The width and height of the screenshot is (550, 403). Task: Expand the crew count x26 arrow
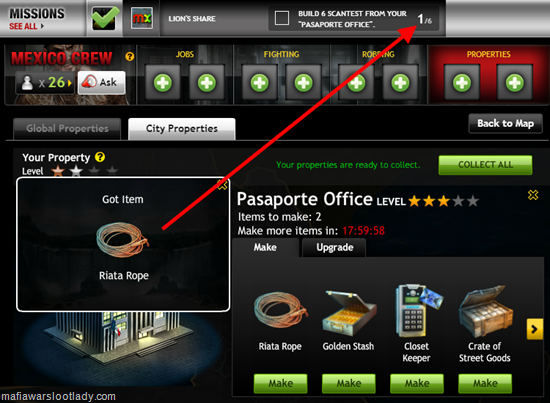(x=69, y=83)
